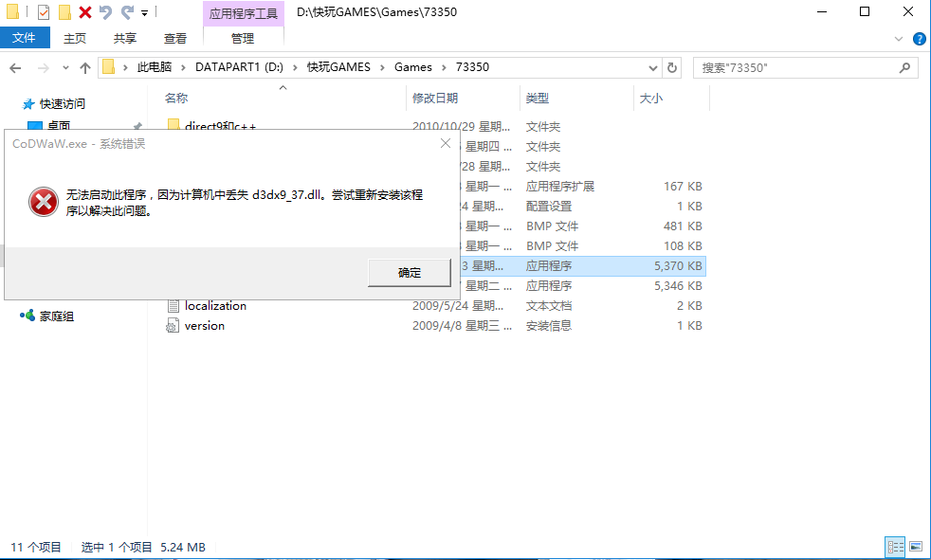
Task: Select the 108 KB BMP file row
Action: pos(582,246)
